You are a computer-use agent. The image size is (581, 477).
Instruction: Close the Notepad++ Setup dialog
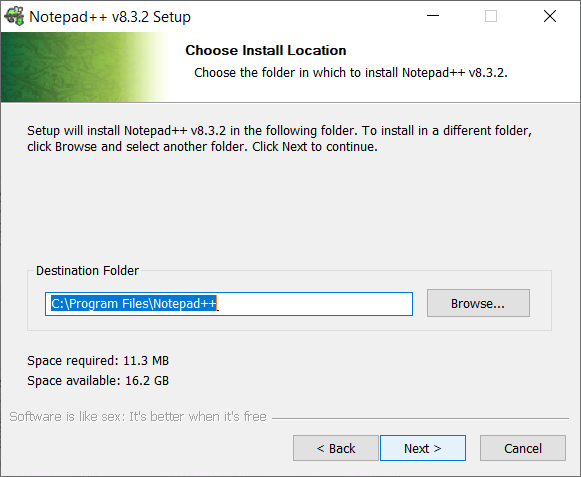click(x=550, y=16)
